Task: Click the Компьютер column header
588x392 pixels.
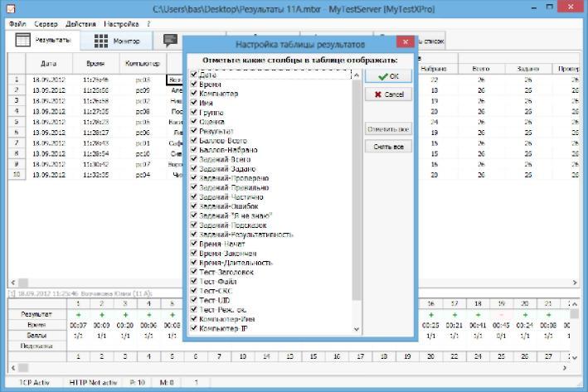Action: pyautogui.click(x=143, y=63)
